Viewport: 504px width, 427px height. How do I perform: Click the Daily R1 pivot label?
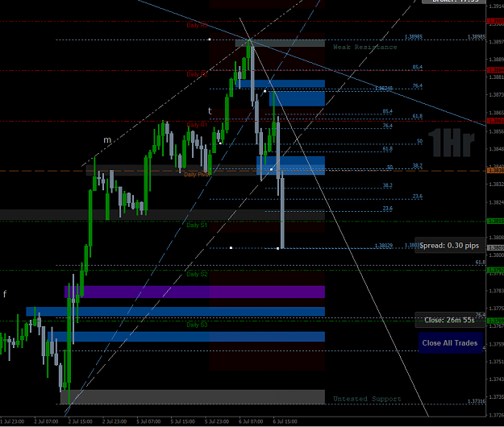197,125
